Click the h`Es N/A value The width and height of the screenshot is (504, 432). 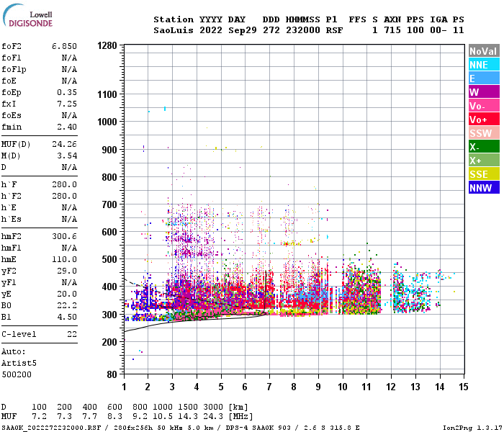[69, 219]
